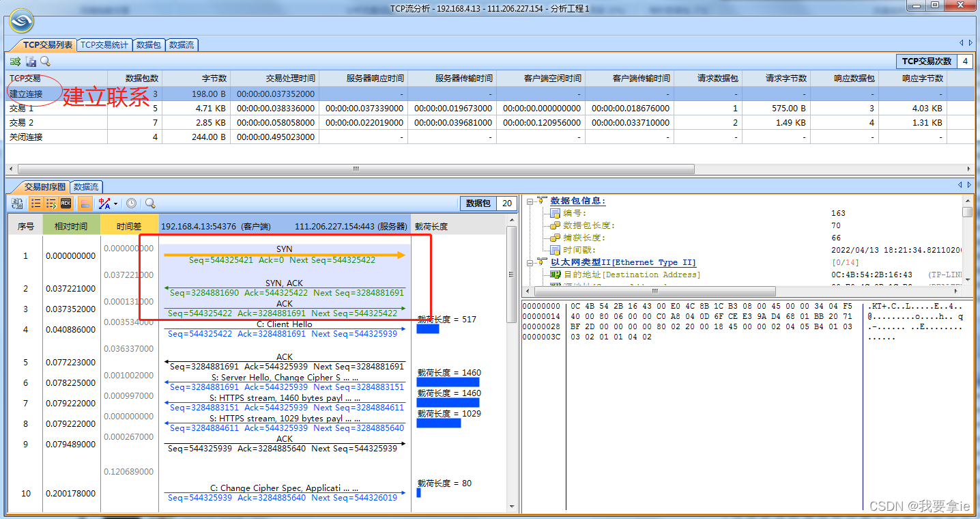Viewport: 980px width, 519px height.
Task: Click the C: Client Hello packet
Action: point(285,329)
